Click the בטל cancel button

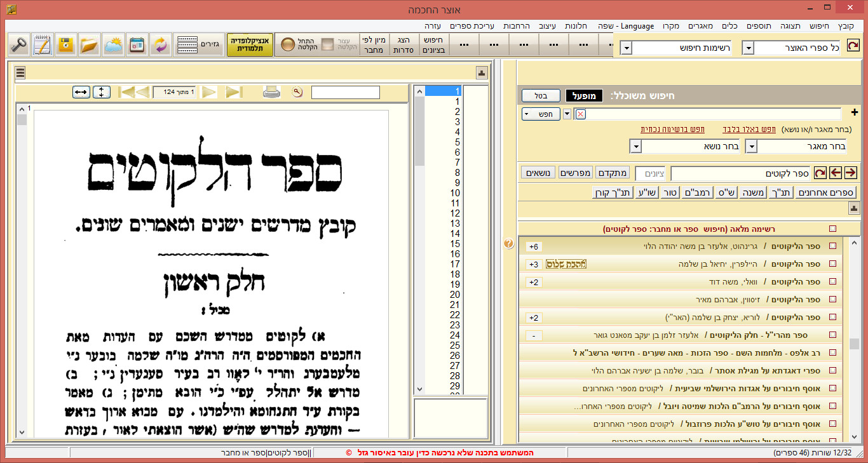(x=541, y=95)
